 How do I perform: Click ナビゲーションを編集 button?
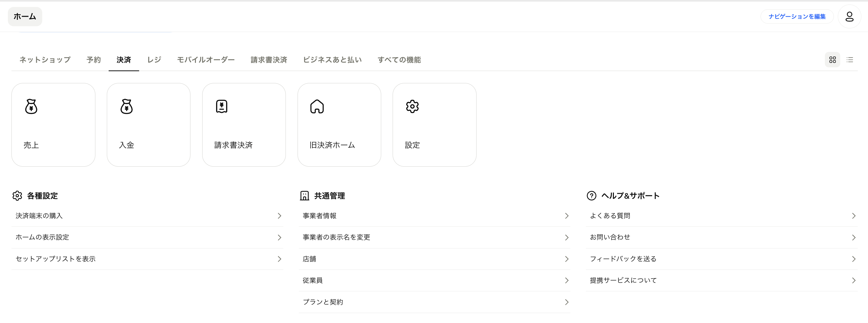point(797,17)
